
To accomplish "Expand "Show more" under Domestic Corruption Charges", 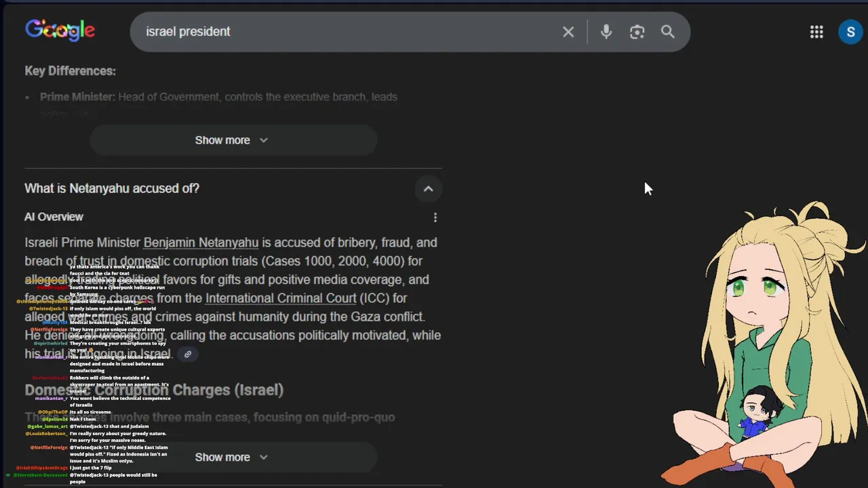I will tap(232, 457).
